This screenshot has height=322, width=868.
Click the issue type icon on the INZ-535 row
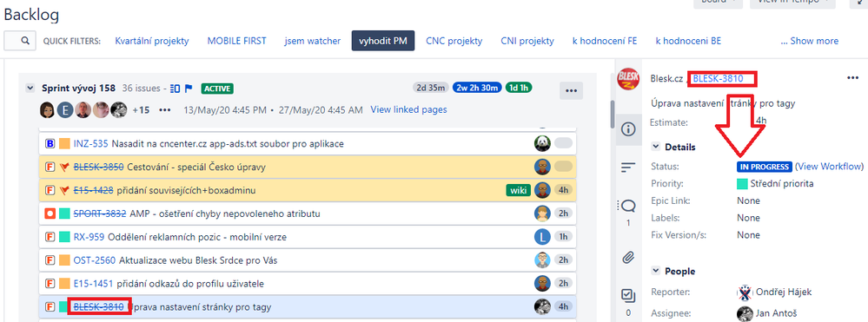(50, 144)
